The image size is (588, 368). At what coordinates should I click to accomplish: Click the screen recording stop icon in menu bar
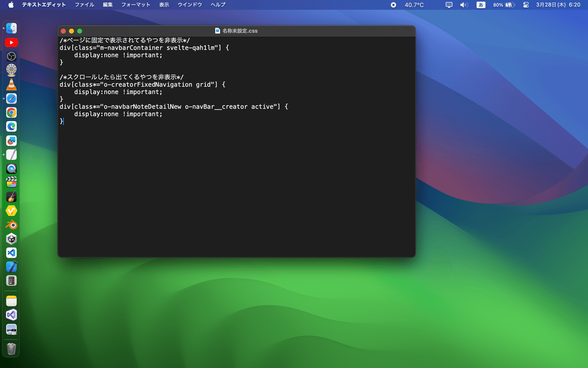pos(393,4)
